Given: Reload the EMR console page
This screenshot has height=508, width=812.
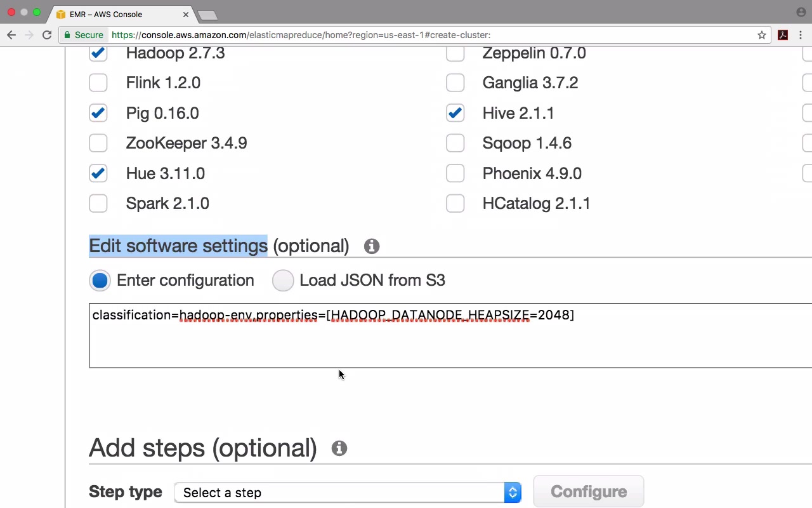Looking at the screenshot, I should (x=47, y=35).
